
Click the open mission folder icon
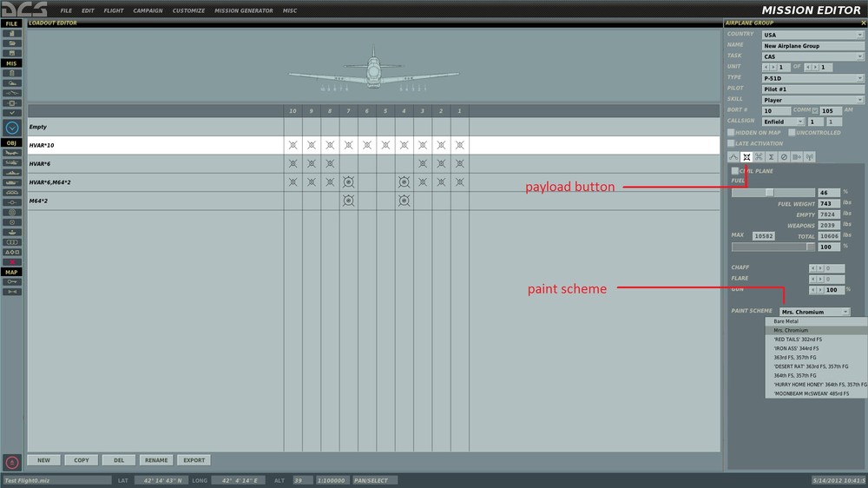(x=11, y=43)
